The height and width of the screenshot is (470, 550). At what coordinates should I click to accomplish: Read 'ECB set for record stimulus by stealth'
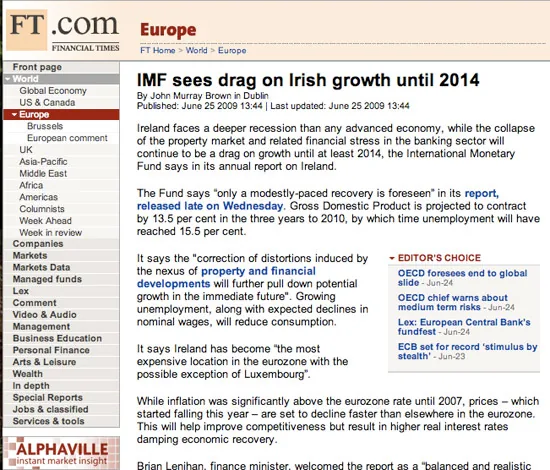tap(468, 351)
